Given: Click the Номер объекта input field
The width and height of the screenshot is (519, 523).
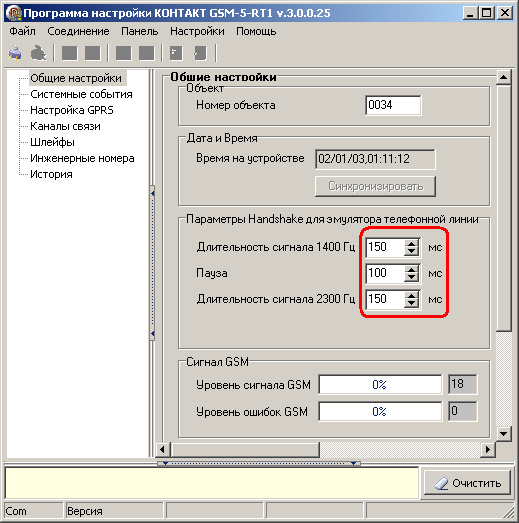Looking at the screenshot, I should click(x=393, y=105).
